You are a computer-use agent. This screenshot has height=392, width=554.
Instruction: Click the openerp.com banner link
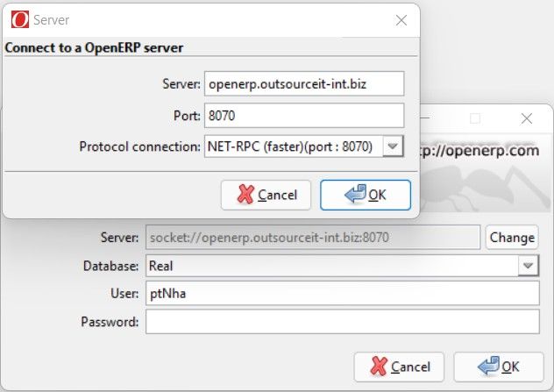479,151
